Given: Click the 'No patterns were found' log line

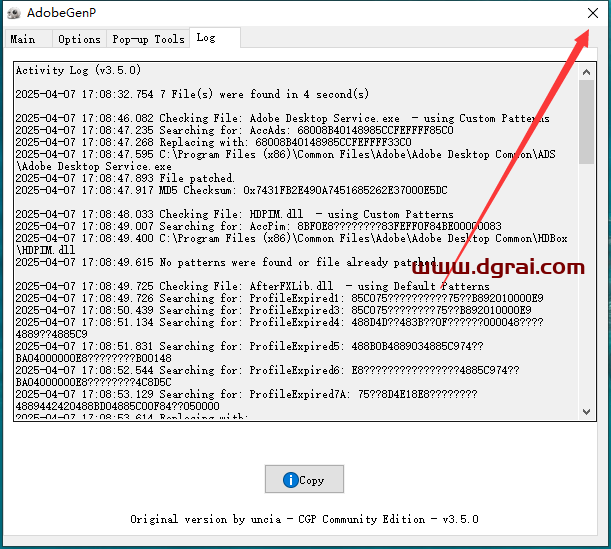Looking at the screenshot, I should (226, 262).
